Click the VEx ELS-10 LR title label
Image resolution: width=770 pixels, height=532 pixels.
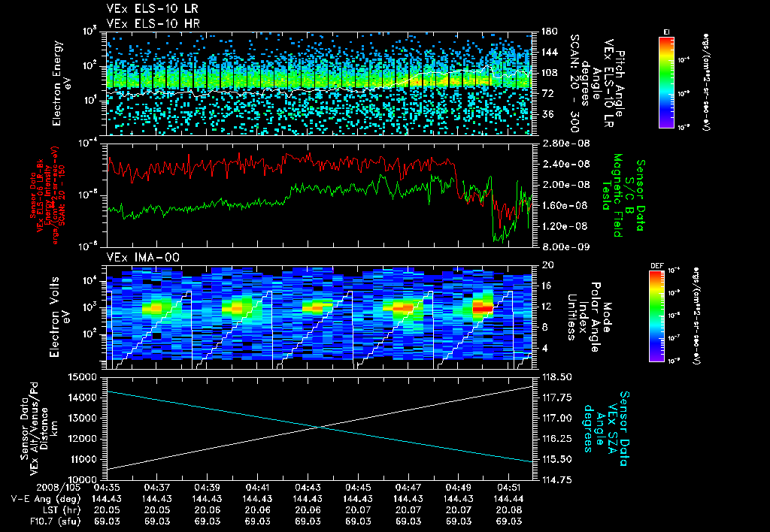[152, 9]
